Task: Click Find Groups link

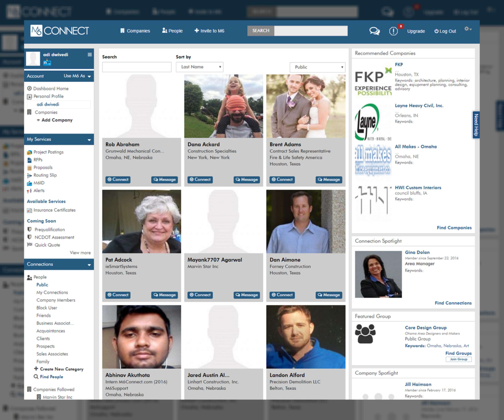Action: pos(458,353)
